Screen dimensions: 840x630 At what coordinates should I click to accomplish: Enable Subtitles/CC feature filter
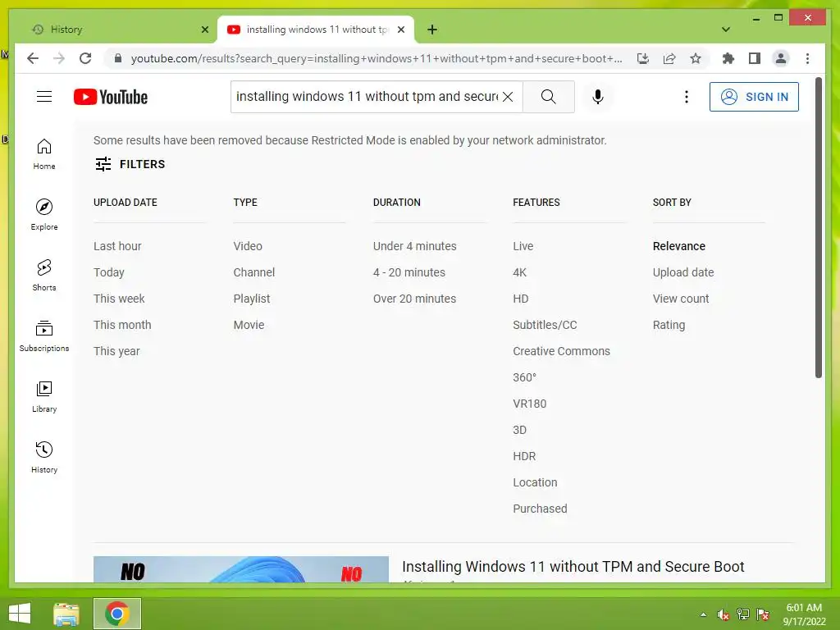point(545,325)
